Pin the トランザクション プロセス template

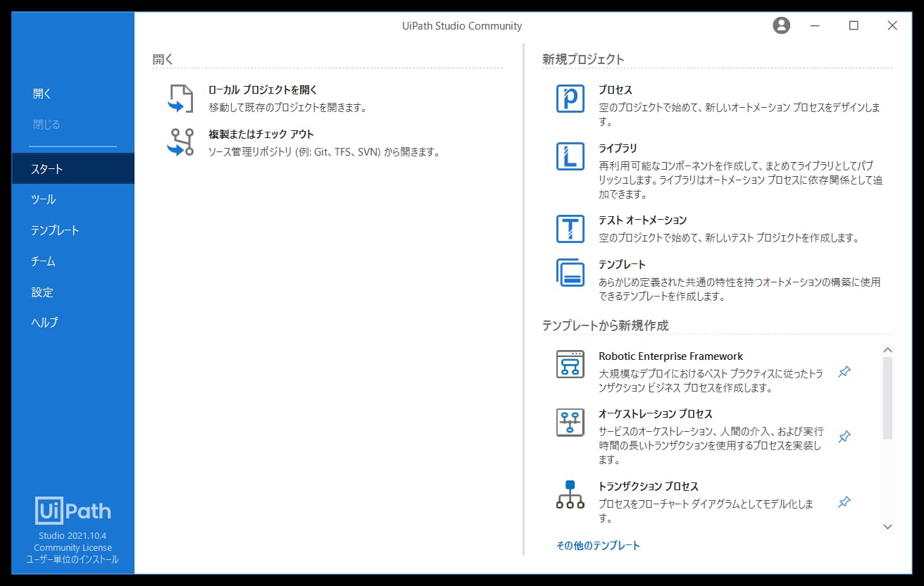tap(844, 502)
